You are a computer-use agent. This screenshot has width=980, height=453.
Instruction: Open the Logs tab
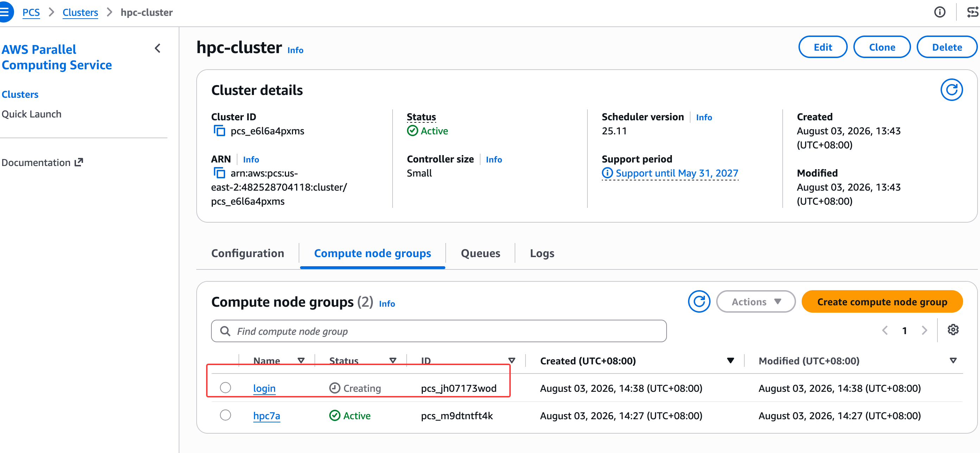[542, 253]
